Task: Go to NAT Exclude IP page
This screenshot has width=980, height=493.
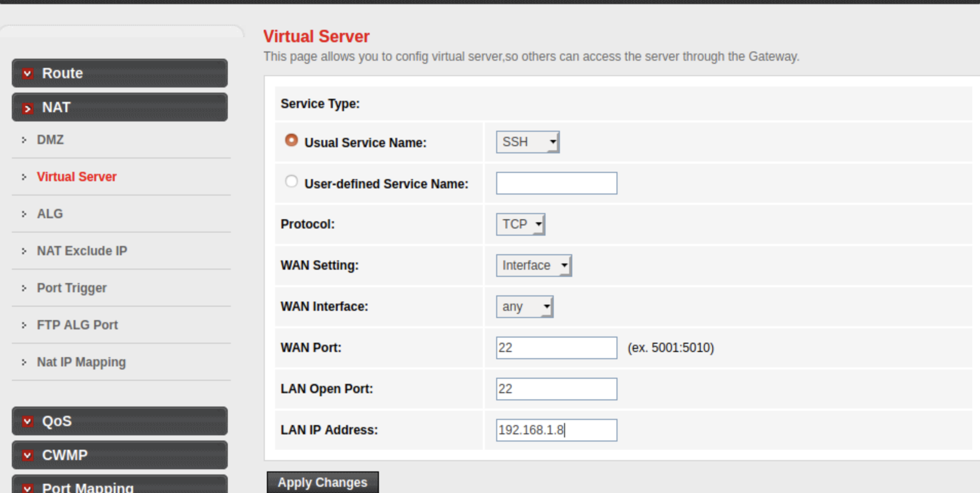Action: tap(82, 251)
